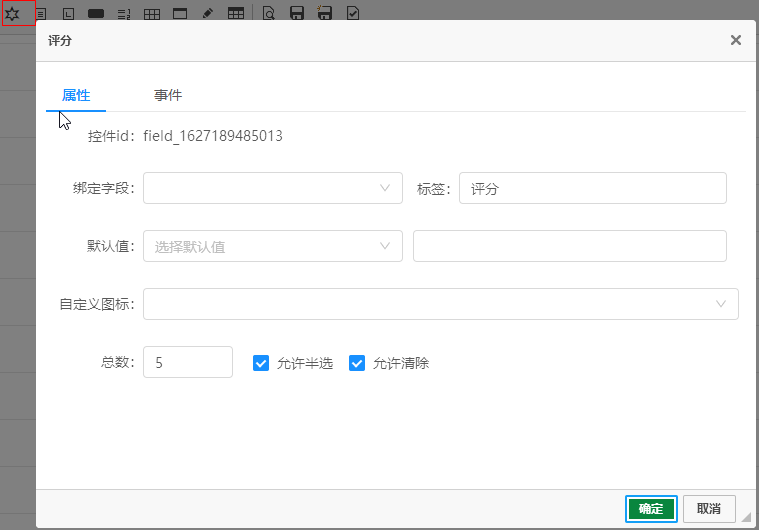Toggle the 允许半选 checkbox
The width and height of the screenshot is (759, 530).
261,363
